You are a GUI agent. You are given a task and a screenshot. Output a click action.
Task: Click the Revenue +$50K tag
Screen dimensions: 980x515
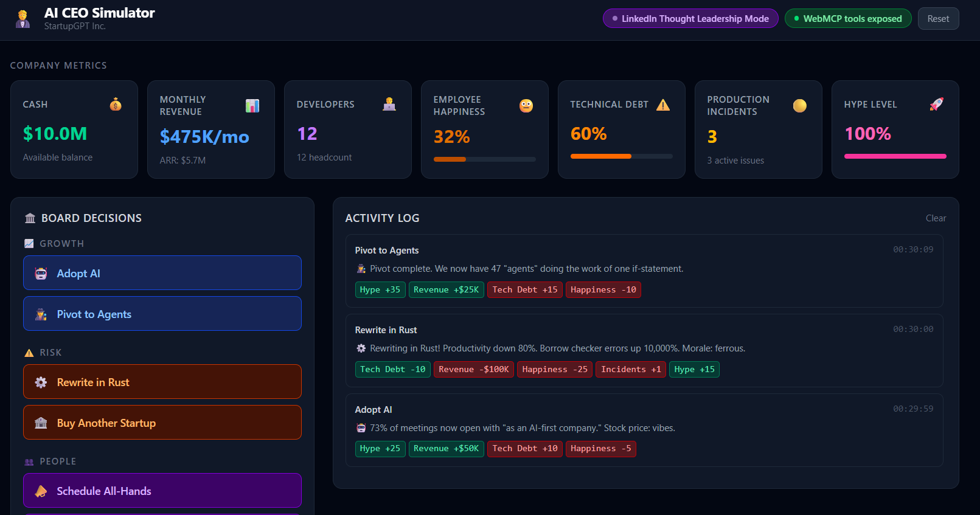(x=447, y=449)
